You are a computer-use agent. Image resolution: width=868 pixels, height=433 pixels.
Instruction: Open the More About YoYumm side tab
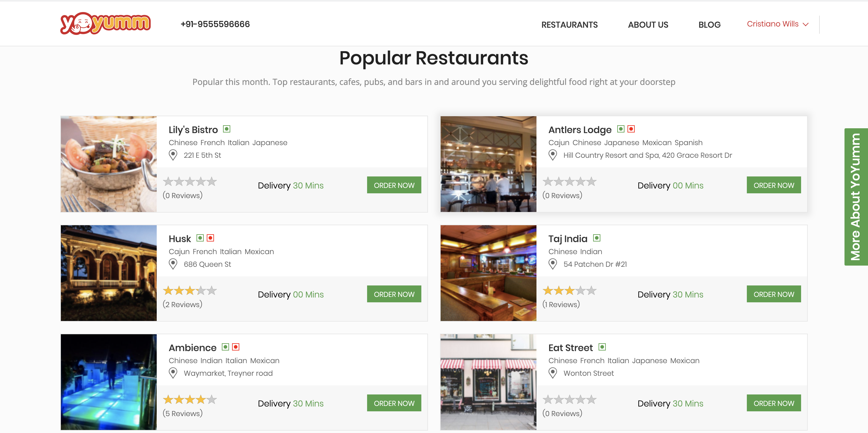tap(856, 197)
